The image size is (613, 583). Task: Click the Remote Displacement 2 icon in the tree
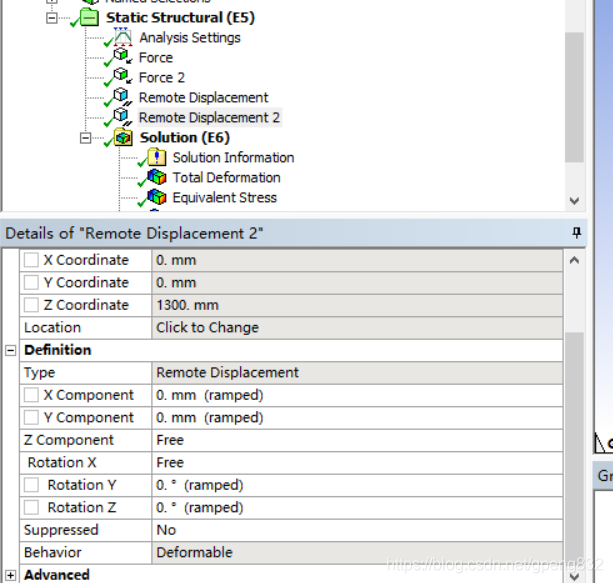(x=123, y=117)
